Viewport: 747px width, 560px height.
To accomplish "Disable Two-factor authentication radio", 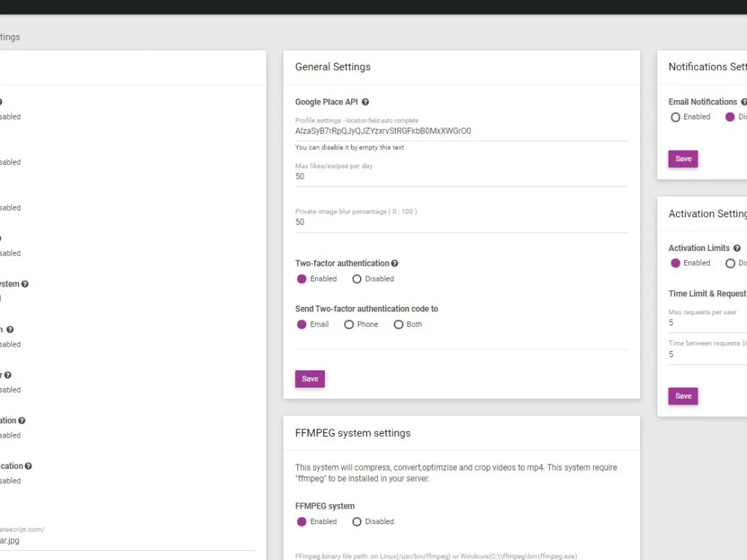I will tap(357, 279).
